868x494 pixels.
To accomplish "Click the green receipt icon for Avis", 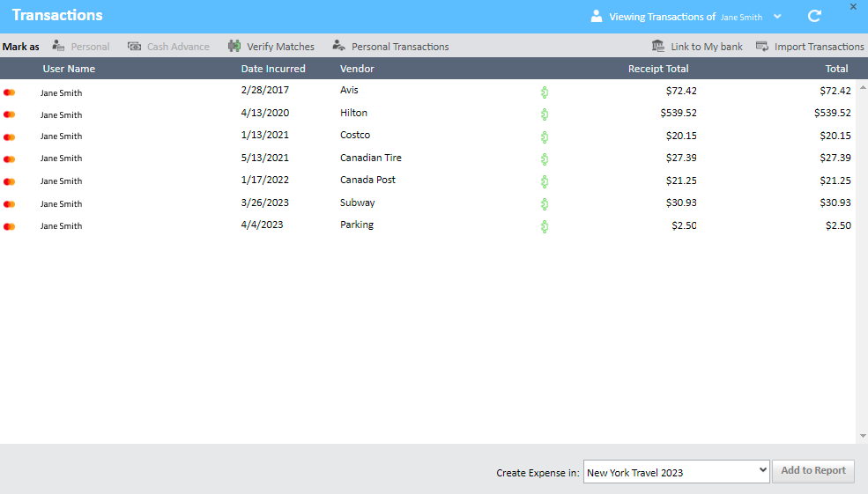I will (545, 91).
